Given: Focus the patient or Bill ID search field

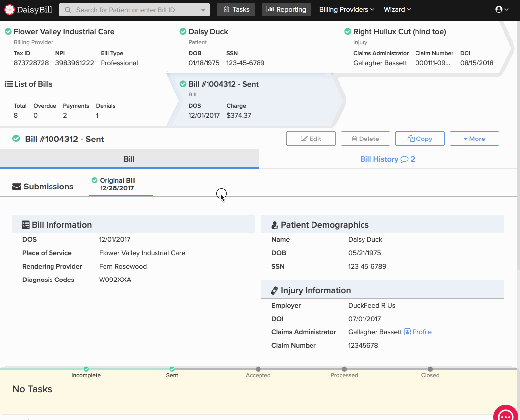Looking at the screenshot, I should pyautogui.click(x=134, y=10).
